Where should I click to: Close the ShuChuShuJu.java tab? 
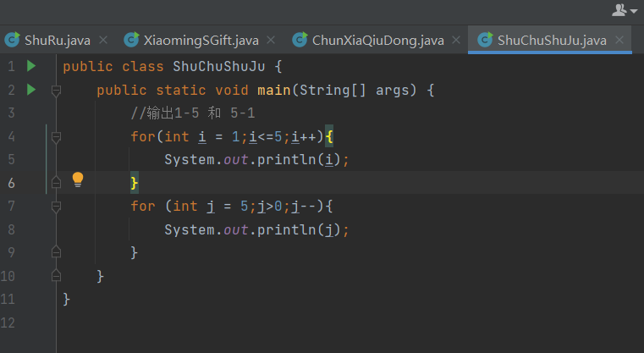pyautogui.click(x=619, y=40)
